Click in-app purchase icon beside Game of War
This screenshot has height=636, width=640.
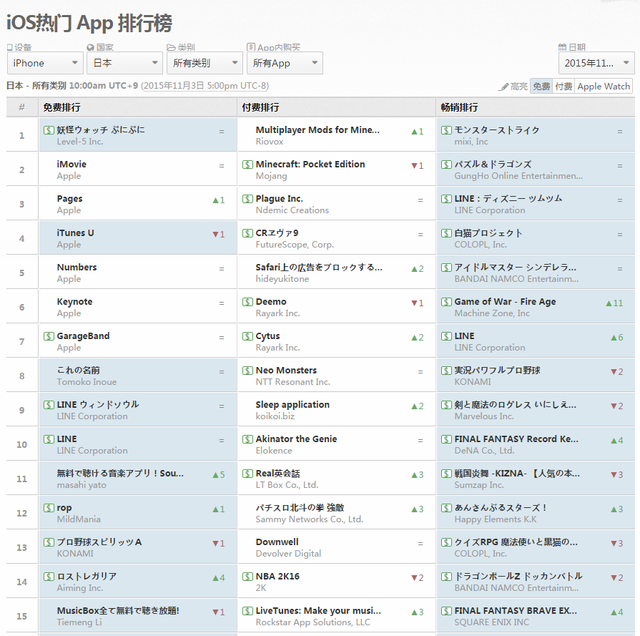tap(446, 302)
